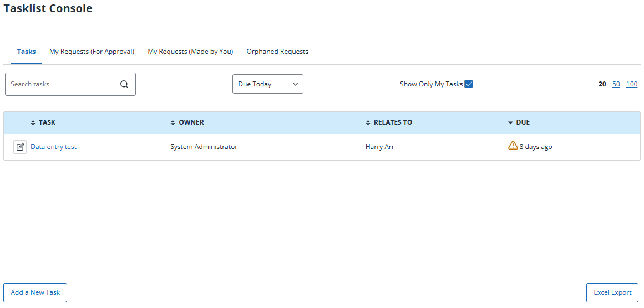Open the Due Today filter dropdown
Screen dimensions: 644x308
pos(268,84)
